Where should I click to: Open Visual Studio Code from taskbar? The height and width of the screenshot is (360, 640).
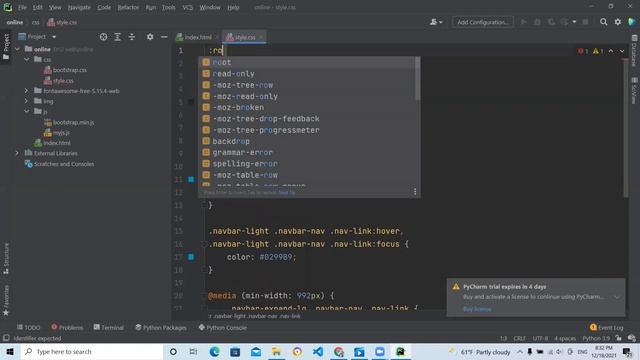pyautogui.click(x=318, y=351)
